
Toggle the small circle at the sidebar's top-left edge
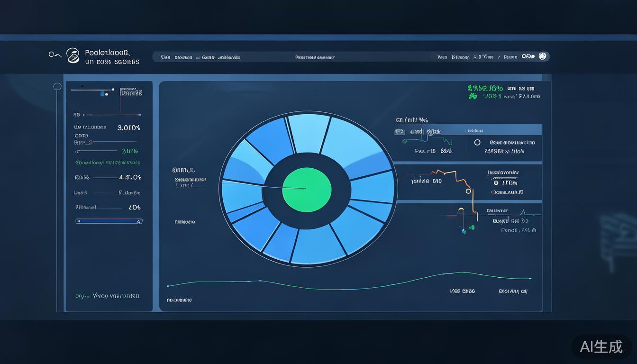pyautogui.click(x=57, y=86)
